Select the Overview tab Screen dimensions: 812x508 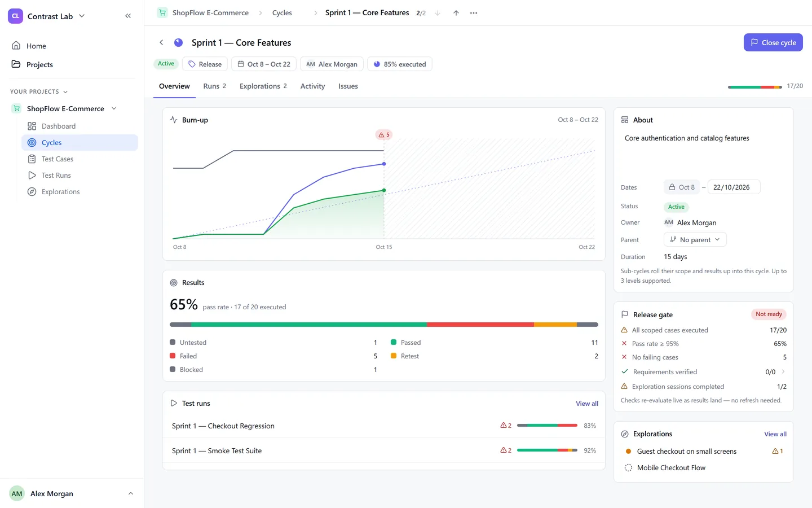174,86
